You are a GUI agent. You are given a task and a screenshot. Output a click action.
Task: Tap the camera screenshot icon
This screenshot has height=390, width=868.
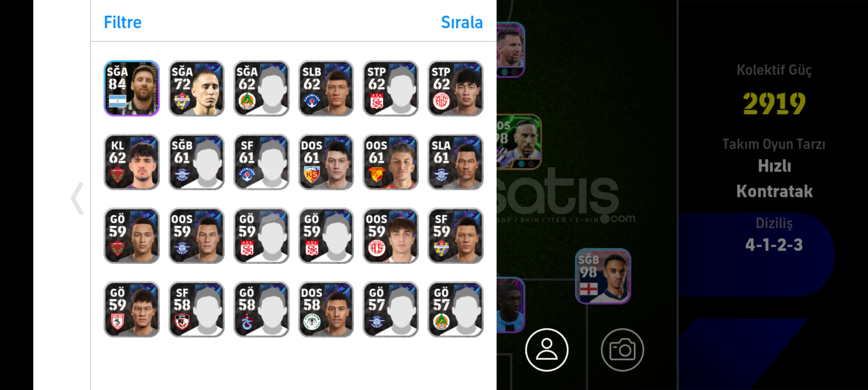(x=622, y=350)
